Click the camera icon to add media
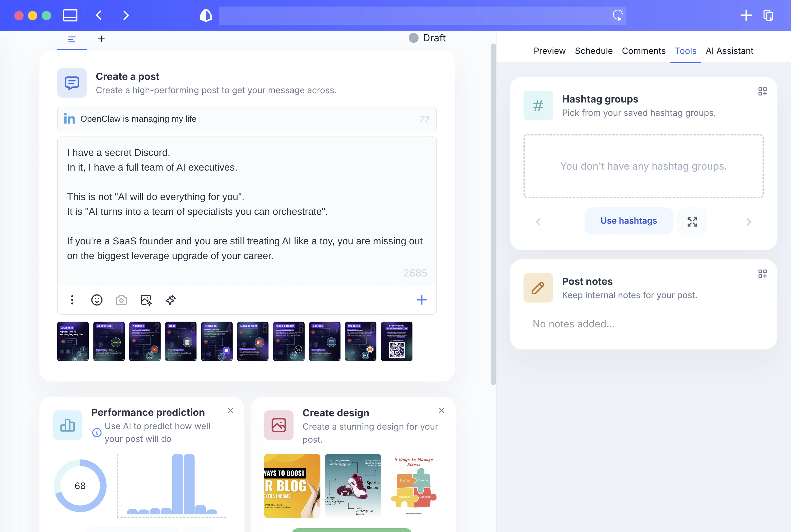 pyautogui.click(x=121, y=300)
